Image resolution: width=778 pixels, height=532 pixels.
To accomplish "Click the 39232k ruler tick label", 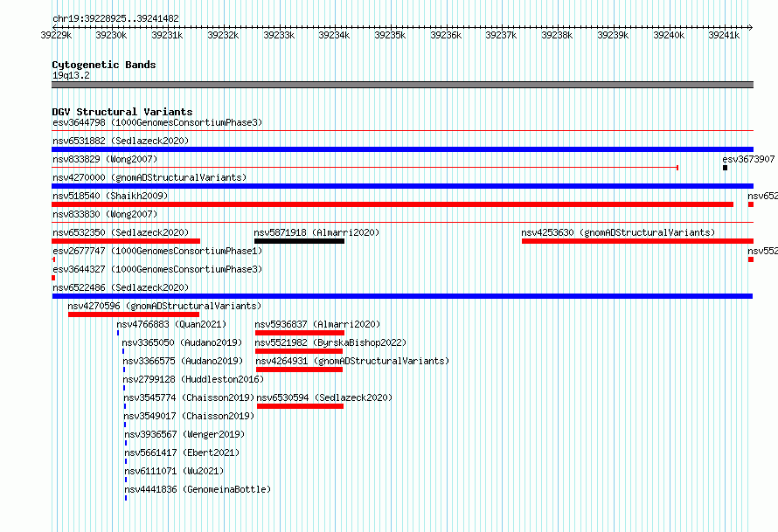I will [x=223, y=36].
